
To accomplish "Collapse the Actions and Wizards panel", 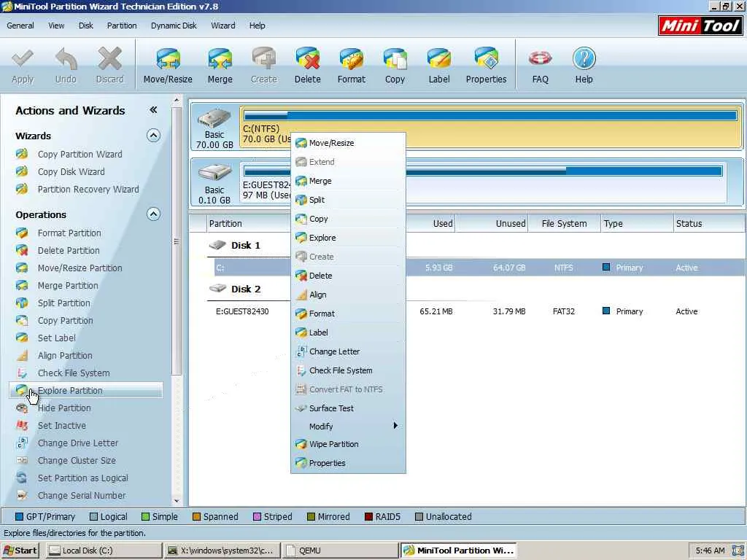I will point(153,110).
